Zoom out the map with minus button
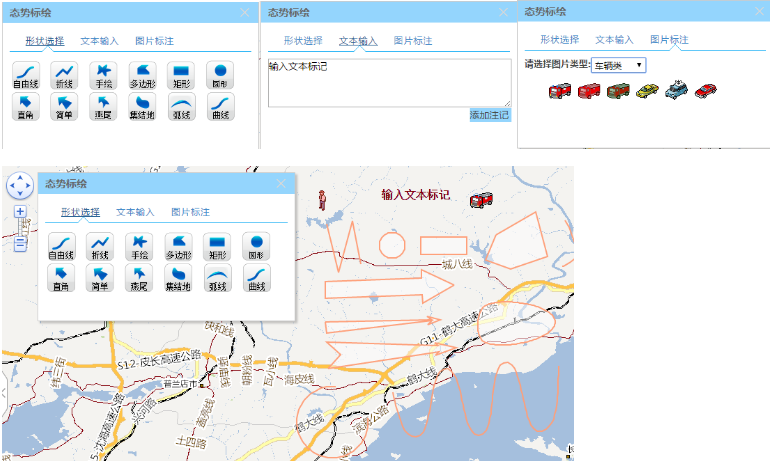 click(20, 244)
